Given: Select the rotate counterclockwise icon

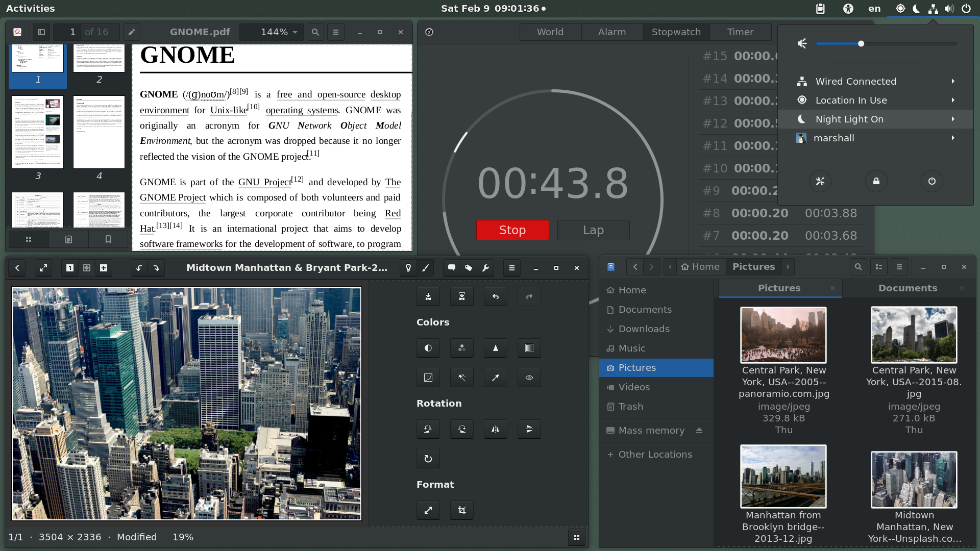Looking at the screenshot, I should click(x=428, y=429).
